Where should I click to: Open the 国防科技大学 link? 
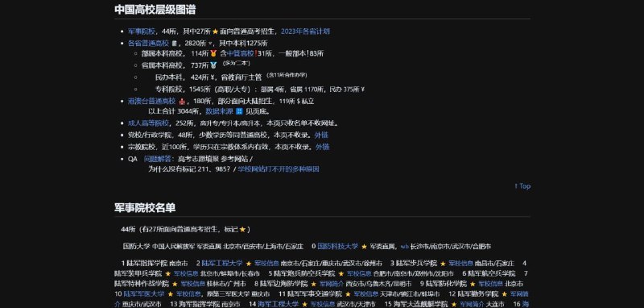click(x=337, y=246)
